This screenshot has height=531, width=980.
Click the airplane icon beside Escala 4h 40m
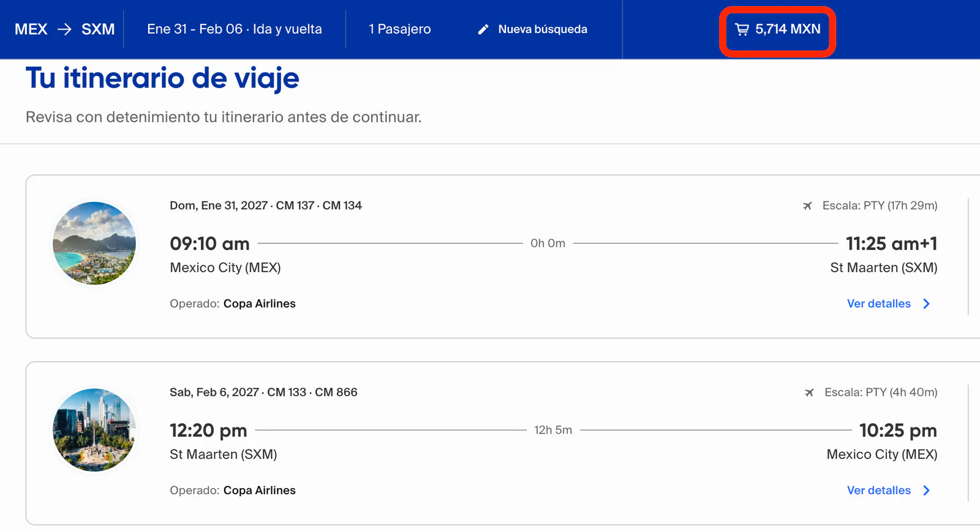(809, 393)
